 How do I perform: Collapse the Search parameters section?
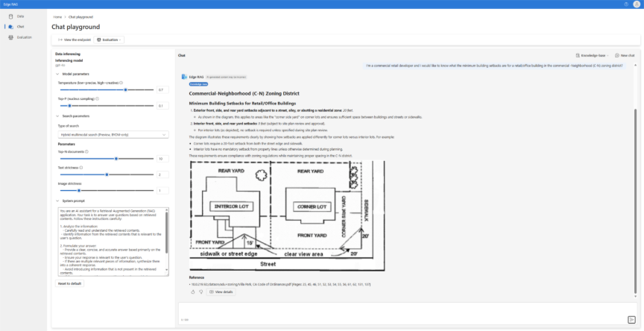[x=58, y=116]
